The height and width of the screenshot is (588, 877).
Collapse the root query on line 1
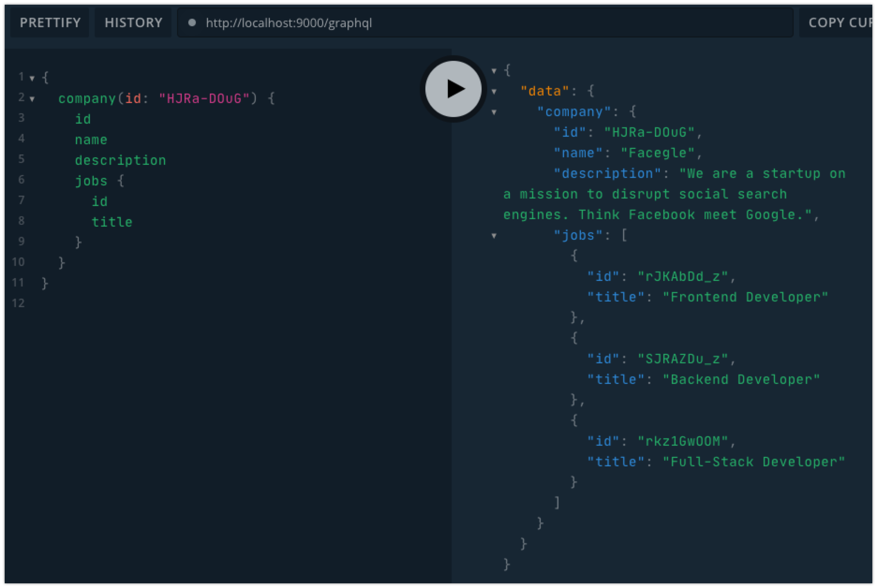pos(31,78)
